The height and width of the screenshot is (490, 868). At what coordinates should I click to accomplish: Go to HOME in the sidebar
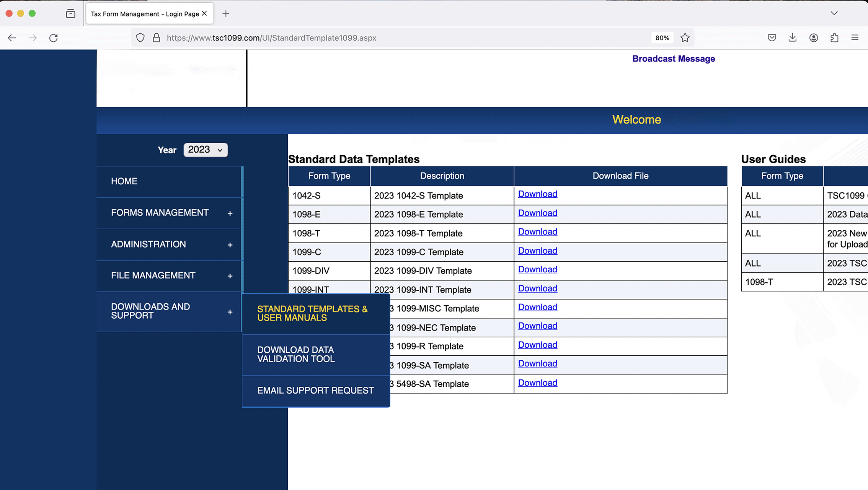pyautogui.click(x=169, y=181)
